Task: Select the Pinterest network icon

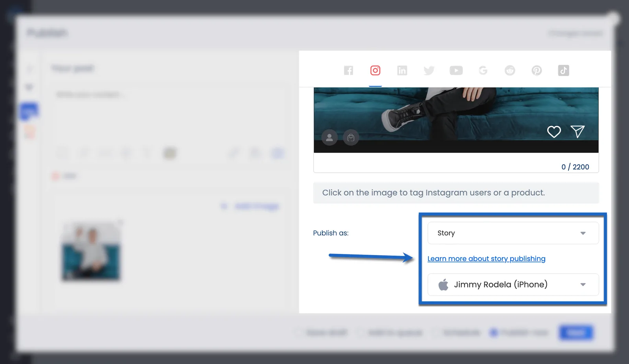Action: coord(537,70)
